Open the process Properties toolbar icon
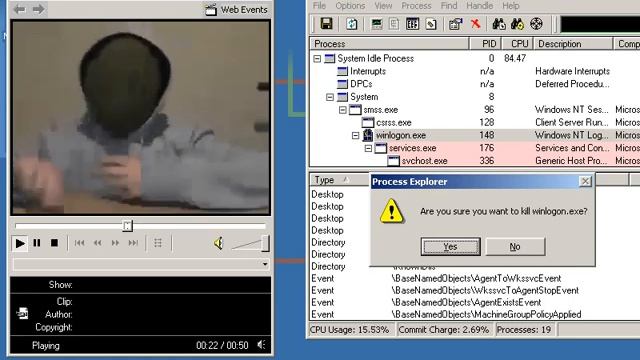Image resolution: width=640 pixels, height=360 pixels. tap(456, 24)
